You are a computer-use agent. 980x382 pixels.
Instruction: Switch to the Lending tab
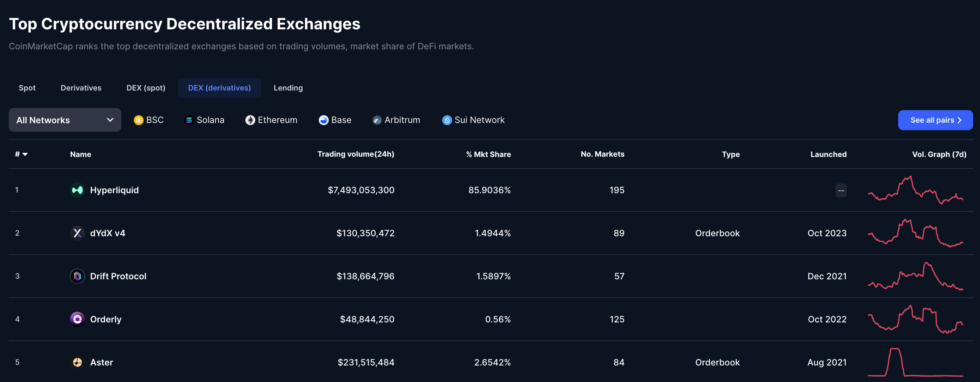(288, 88)
